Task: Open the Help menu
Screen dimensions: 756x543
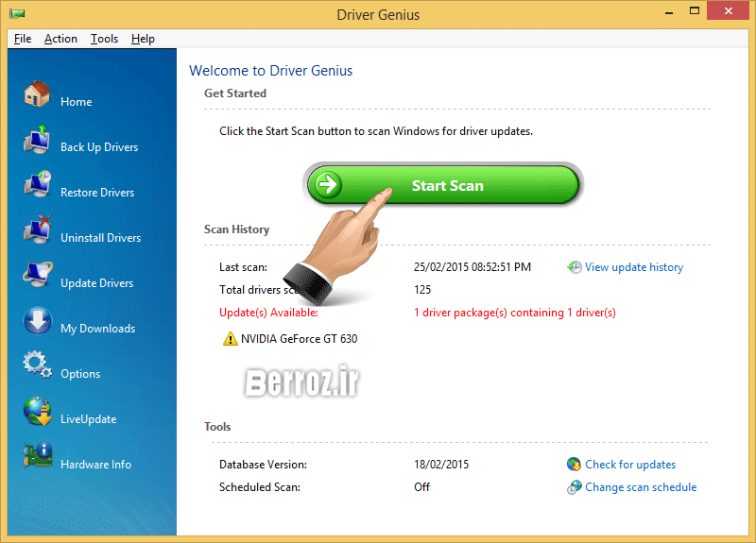Action: (x=143, y=39)
